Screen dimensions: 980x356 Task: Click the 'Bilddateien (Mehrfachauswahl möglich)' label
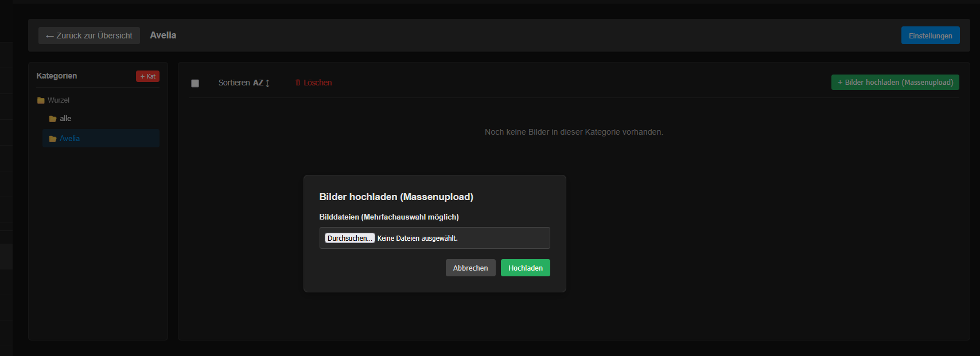point(389,217)
